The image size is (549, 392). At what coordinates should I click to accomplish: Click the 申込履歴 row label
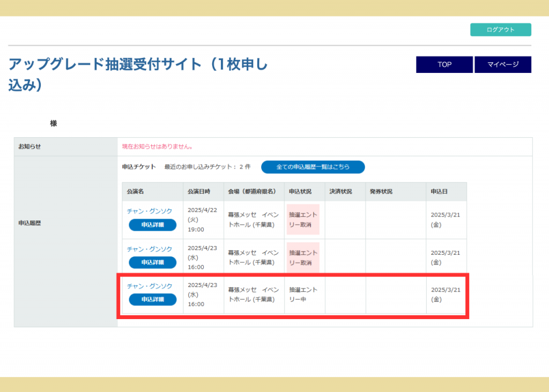pos(29,223)
